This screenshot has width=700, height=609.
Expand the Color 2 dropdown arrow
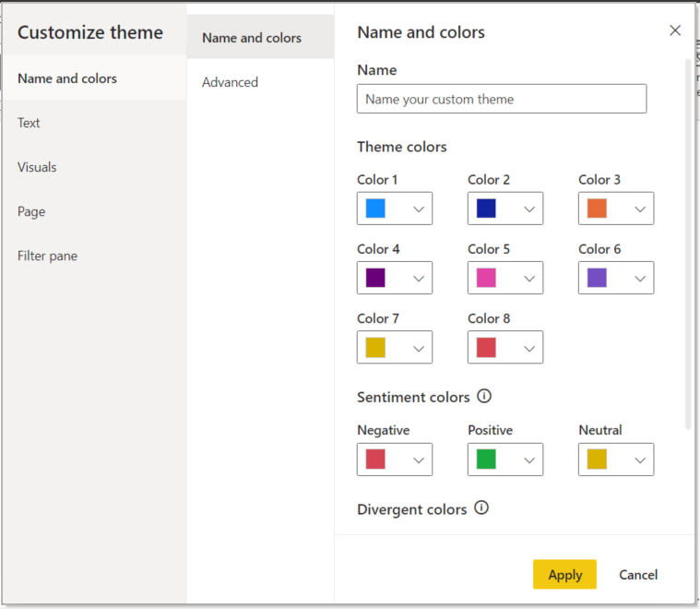point(529,209)
